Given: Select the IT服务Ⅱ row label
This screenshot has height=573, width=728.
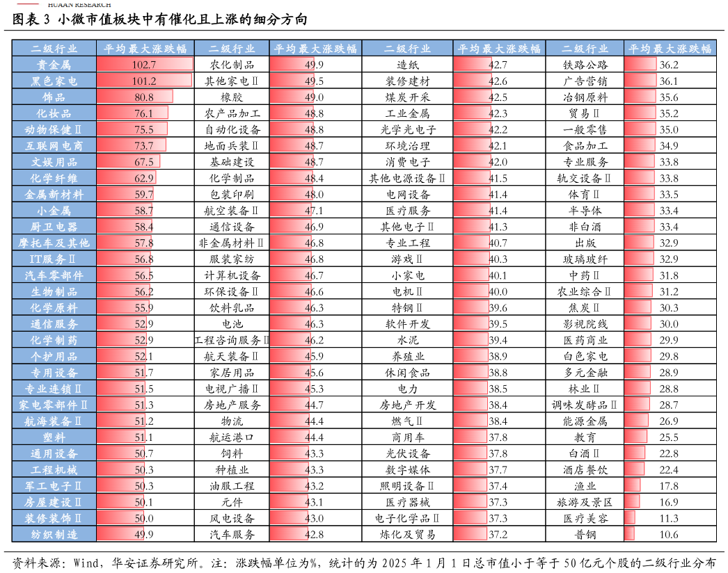Looking at the screenshot, I should pyautogui.click(x=54, y=259).
